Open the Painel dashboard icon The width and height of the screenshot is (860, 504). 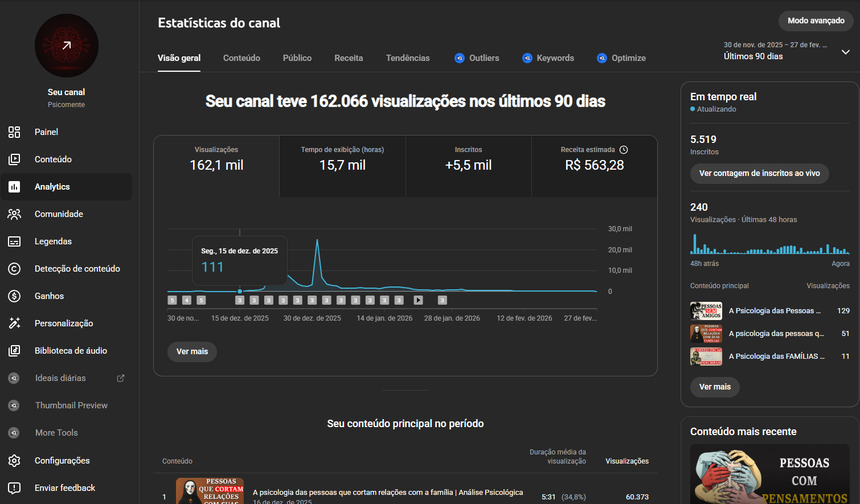[14, 132]
